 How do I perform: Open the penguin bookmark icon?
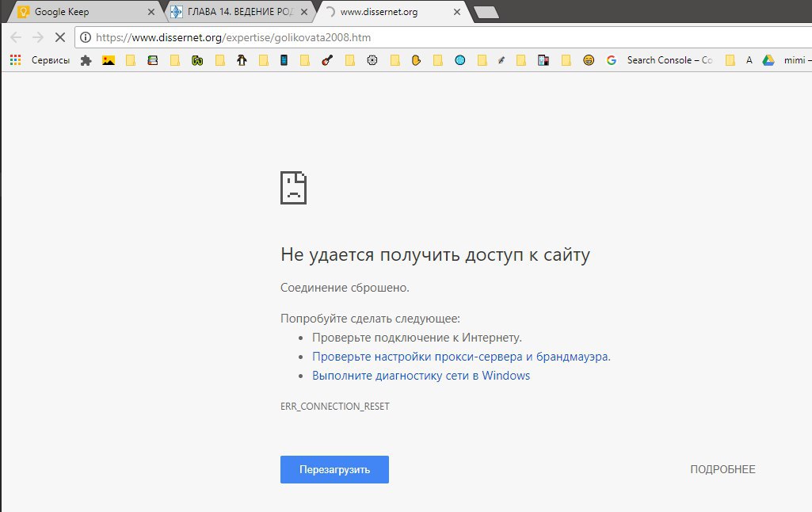(x=242, y=60)
